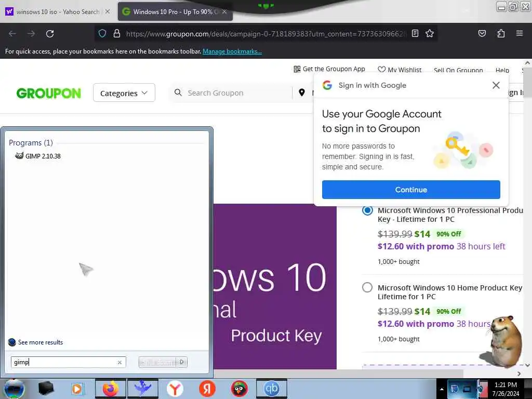Open the Firefox hamburger menu
Screen dimensions: 532x399
[520, 33]
